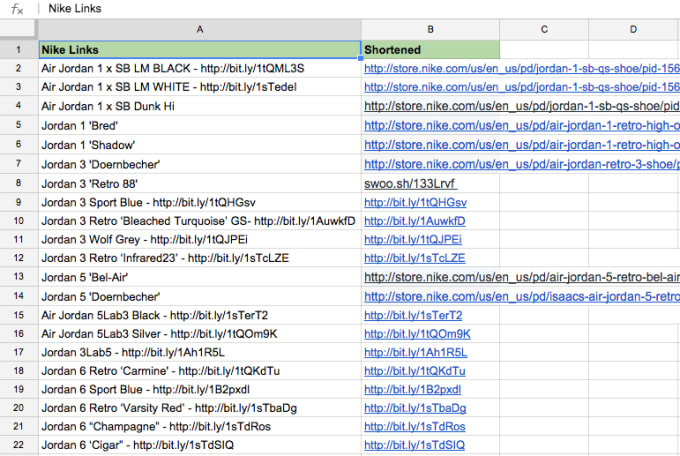680x456 pixels.
Task: Open the air-jordan-retro-3-shoe link
Action: tap(522, 164)
